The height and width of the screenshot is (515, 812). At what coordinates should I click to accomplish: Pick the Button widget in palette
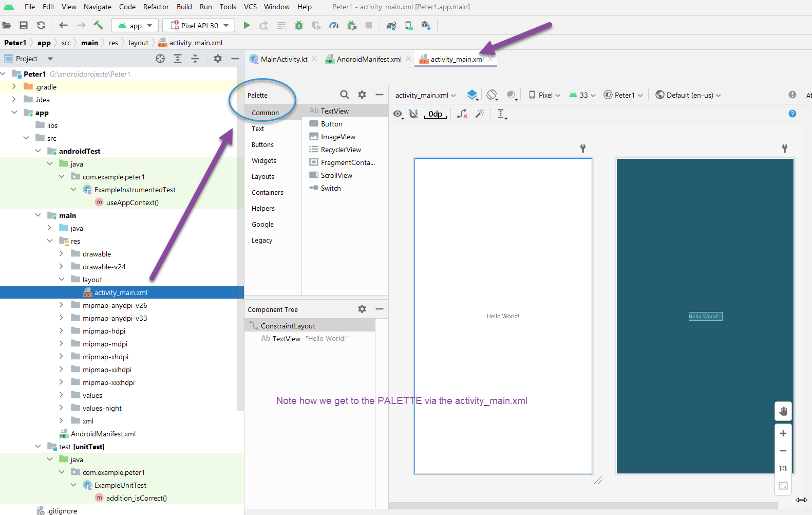(x=331, y=124)
